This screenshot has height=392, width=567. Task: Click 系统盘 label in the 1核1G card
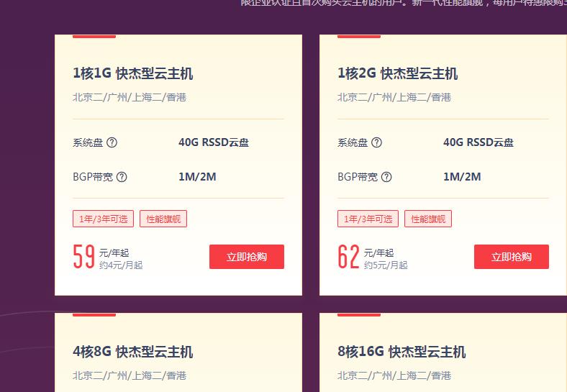(x=88, y=142)
